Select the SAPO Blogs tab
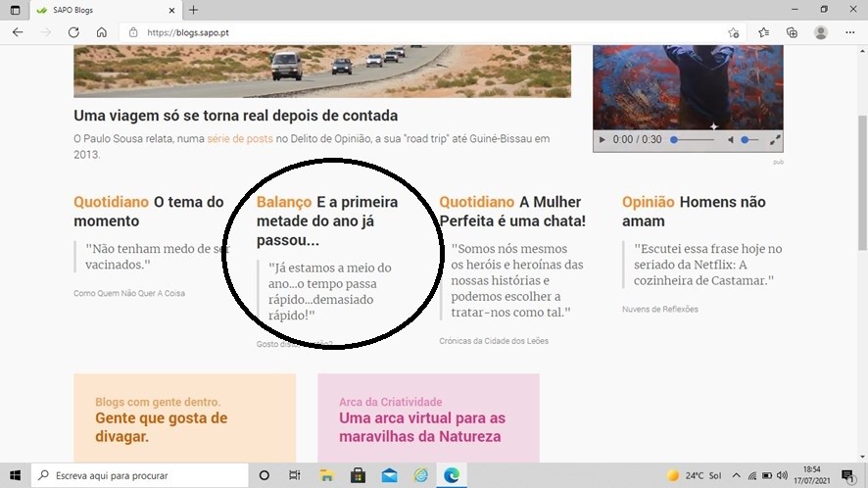868x488 pixels. point(105,10)
